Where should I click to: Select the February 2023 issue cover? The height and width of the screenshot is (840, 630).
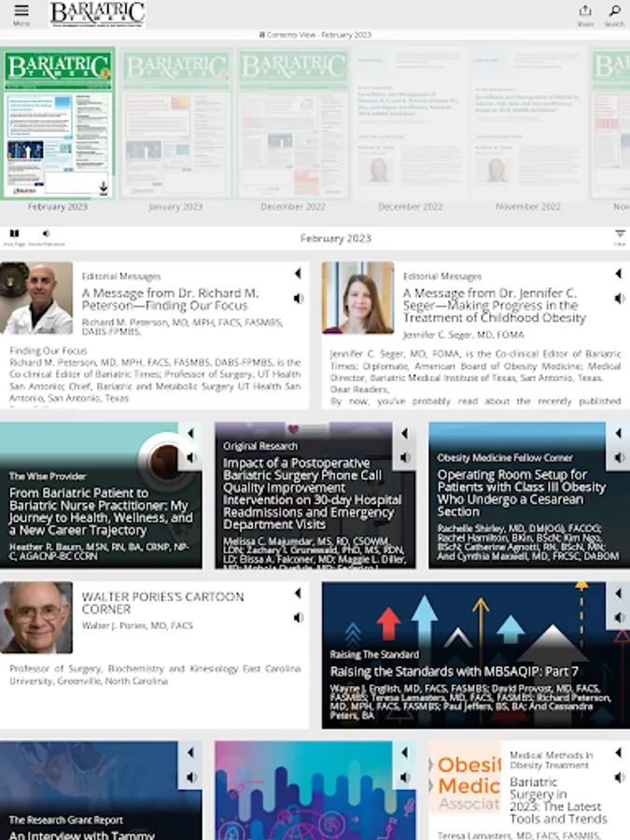[58, 123]
